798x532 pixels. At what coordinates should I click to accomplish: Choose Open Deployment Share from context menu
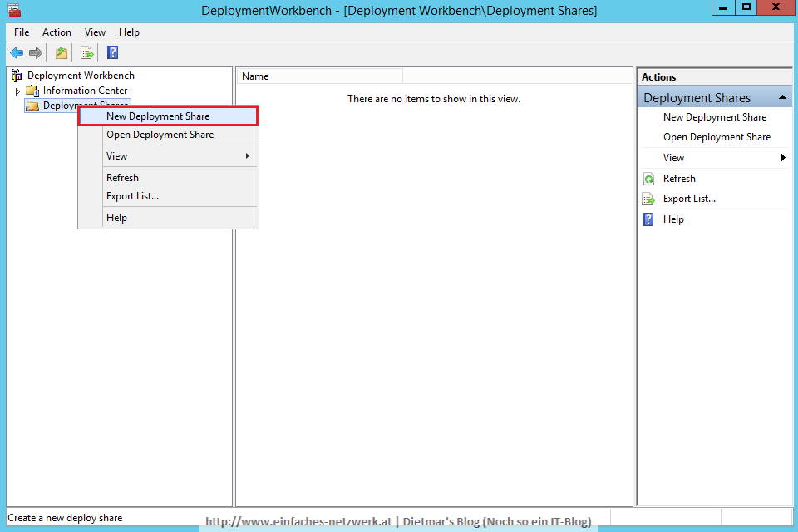coord(168,135)
